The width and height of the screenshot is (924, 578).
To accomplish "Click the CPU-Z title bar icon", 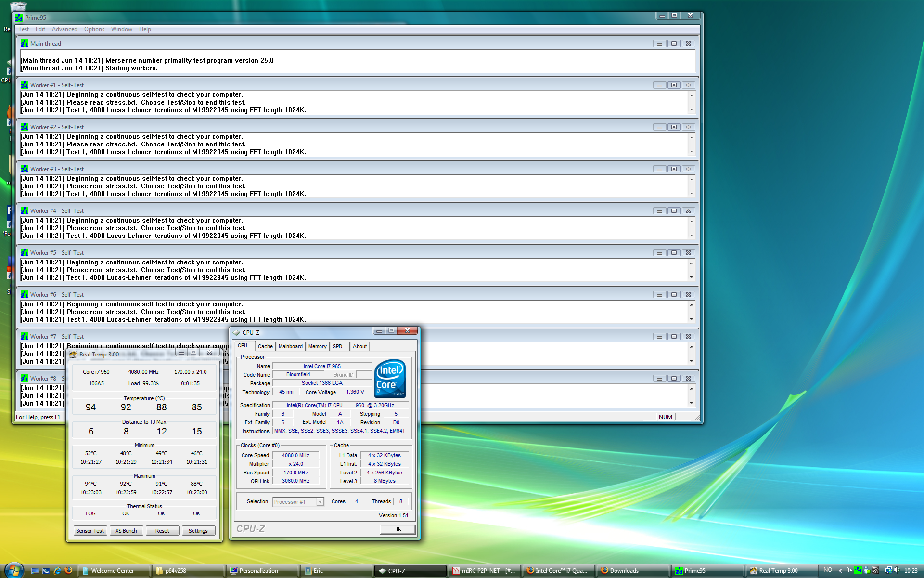I will pyautogui.click(x=236, y=332).
